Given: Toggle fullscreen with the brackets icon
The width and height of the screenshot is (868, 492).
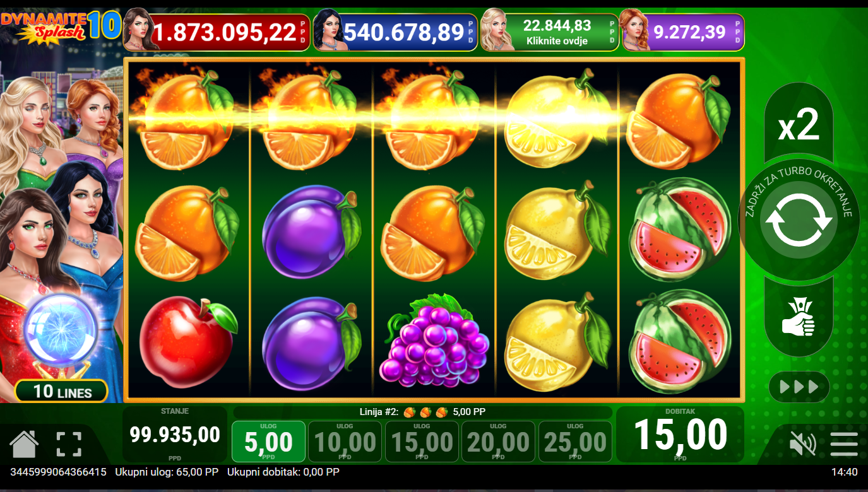Looking at the screenshot, I should [x=69, y=444].
